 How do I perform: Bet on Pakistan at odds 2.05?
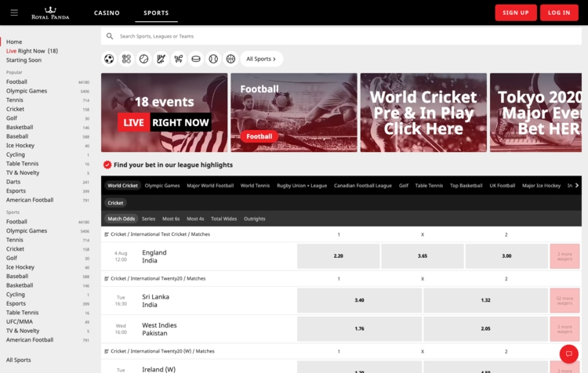pyautogui.click(x=485, y=329)
